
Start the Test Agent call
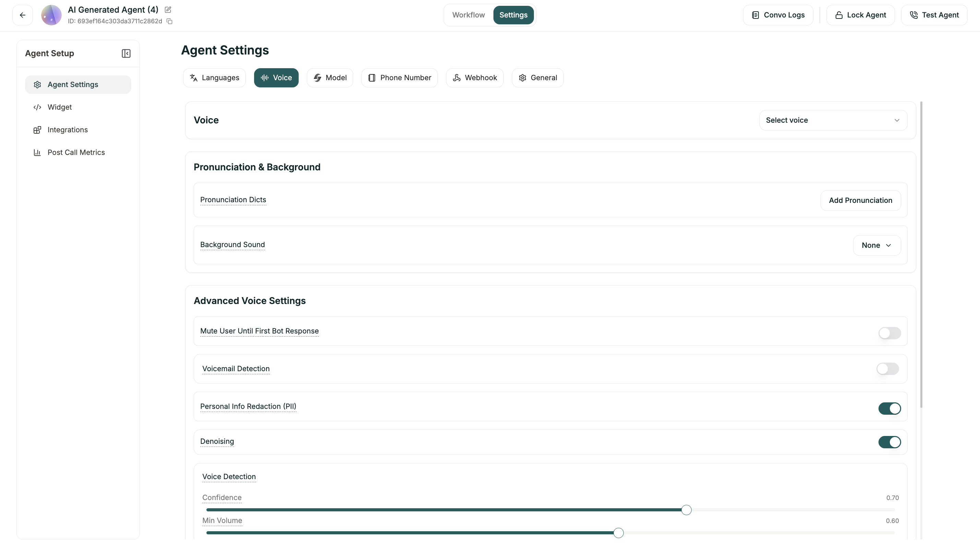point(934,15)
